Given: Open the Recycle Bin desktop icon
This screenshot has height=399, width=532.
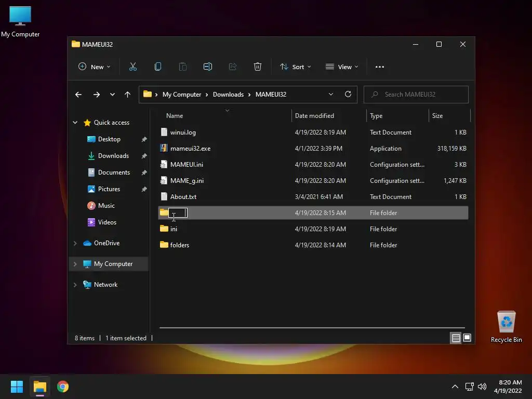Looking at the screenshot, I should [x=506, y=327].
